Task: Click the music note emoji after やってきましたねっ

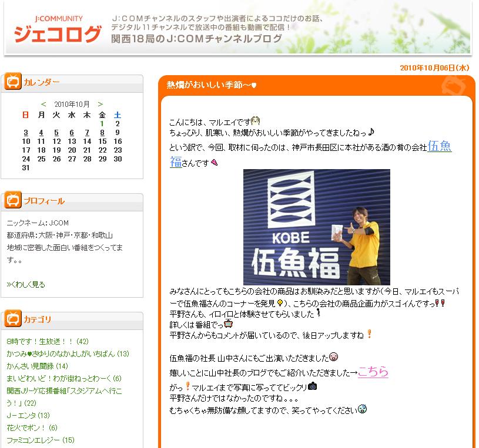Action: (x=371, y=132)
